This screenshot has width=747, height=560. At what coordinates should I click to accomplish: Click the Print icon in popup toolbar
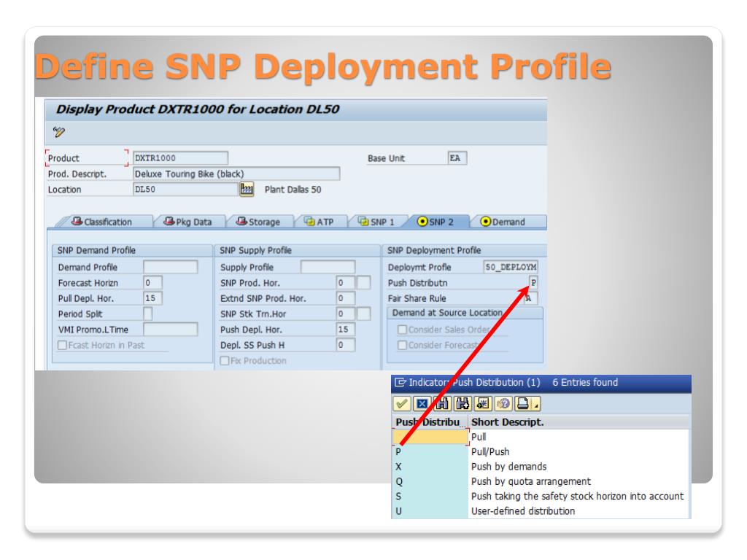click(x=522, y=404)
